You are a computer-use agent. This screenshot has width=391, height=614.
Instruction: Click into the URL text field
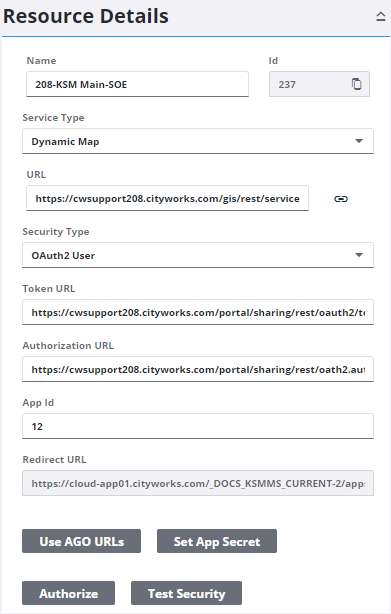[168, 199]
